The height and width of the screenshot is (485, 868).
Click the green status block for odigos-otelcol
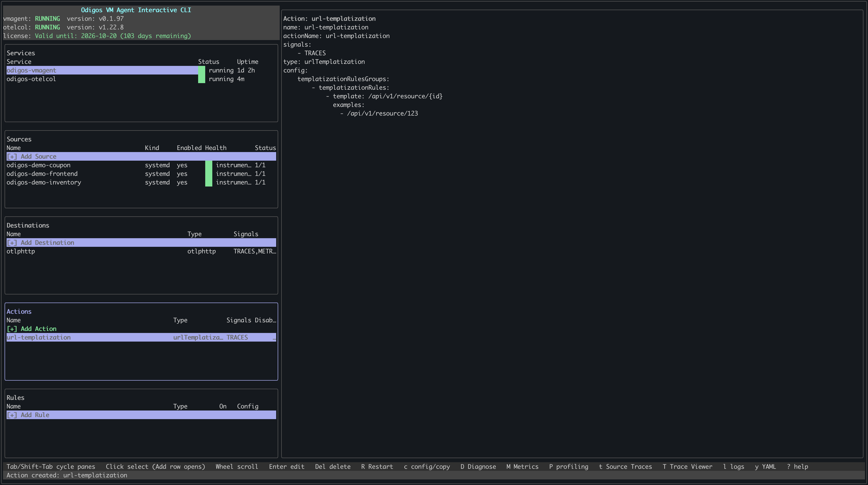201,79
